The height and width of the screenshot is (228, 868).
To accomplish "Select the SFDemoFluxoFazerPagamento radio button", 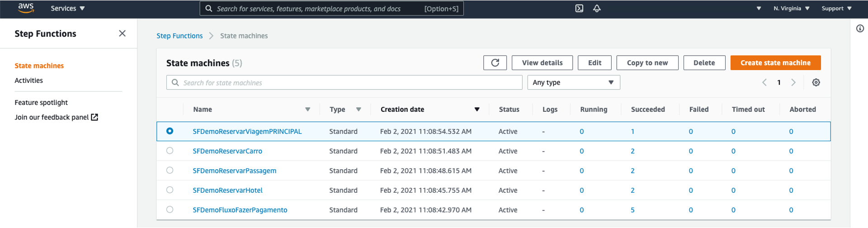I will [x=170, y=209].
